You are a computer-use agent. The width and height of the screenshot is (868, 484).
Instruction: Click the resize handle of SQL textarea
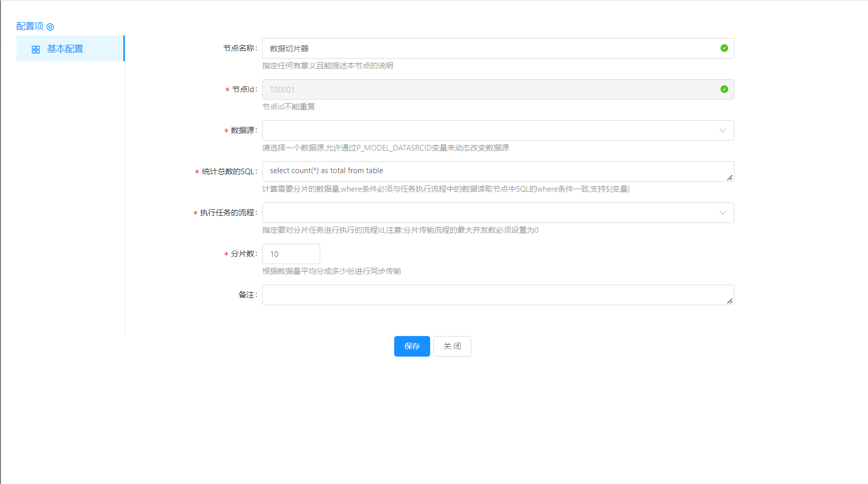[730, 178]
